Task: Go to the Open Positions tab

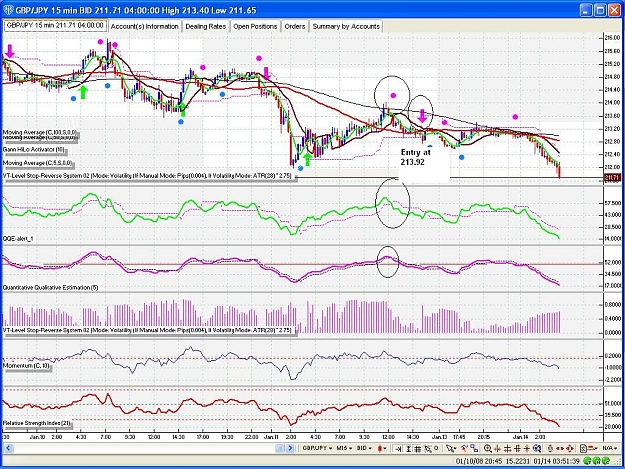Action: point(255,27)
